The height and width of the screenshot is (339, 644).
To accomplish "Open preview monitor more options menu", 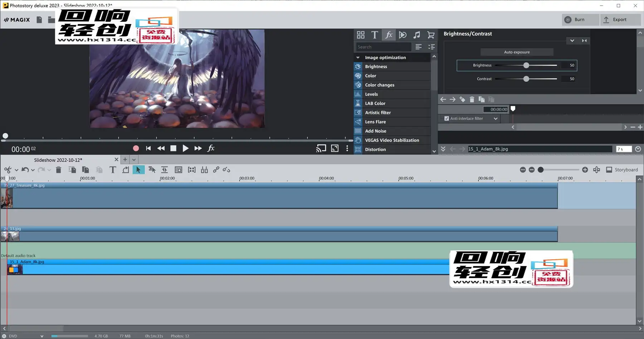I will coord(347,148).
